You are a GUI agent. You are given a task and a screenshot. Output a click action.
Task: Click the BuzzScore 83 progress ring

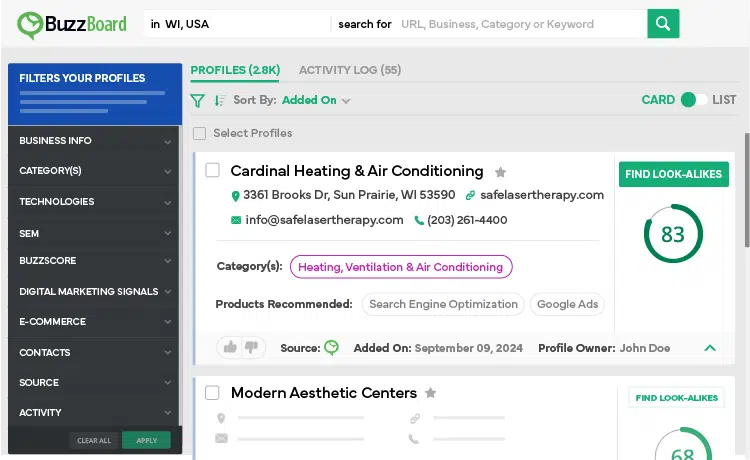[673, 234]
